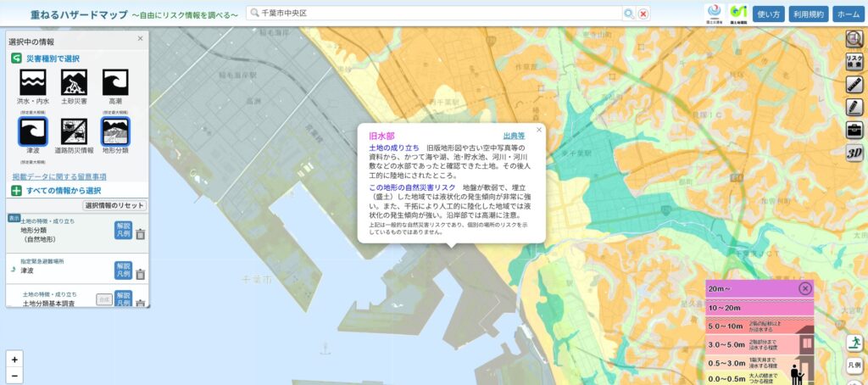Select the ruler measurement tool
This screenshot has width=868, height=385.
pyautogui.click(x=854, y=84)
